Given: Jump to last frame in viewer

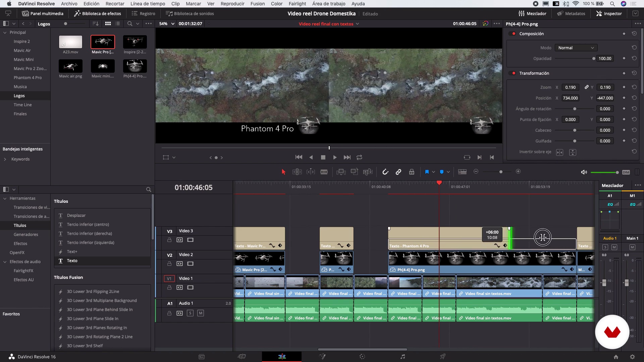Looking at the screenshot, I should 347,157.
